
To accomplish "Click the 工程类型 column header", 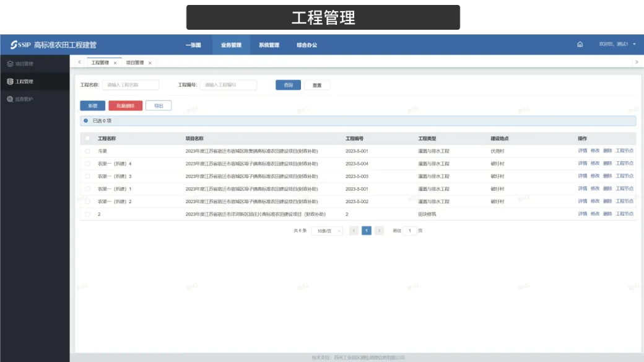I will (x=427, y=139).
